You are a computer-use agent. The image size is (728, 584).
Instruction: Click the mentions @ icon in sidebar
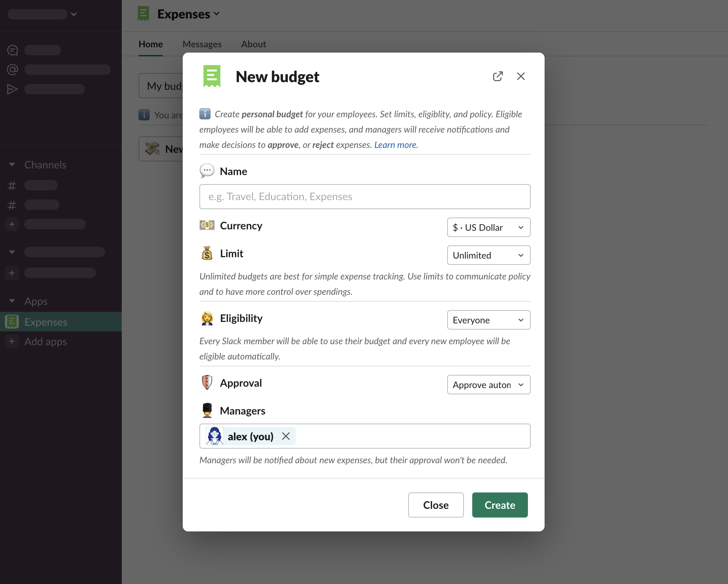coord(13,70)
